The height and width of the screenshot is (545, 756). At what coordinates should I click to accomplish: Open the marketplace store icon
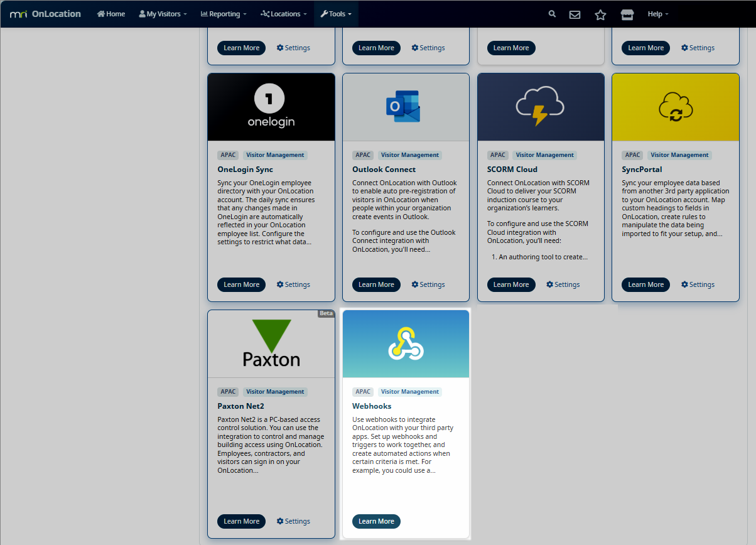pos(627,14)
